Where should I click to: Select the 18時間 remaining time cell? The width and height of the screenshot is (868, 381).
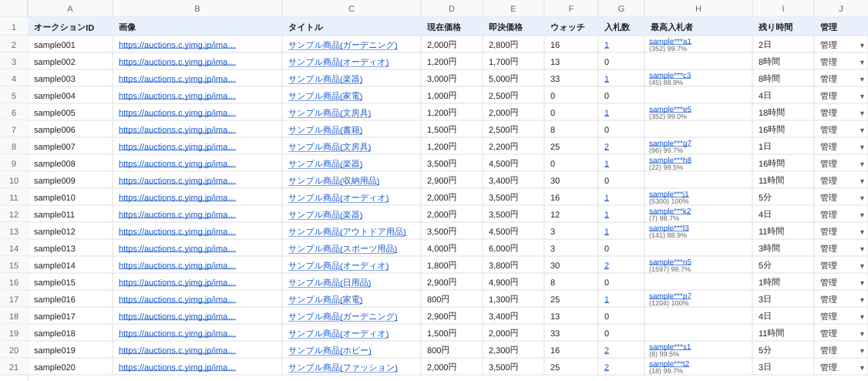pos(783,113)
